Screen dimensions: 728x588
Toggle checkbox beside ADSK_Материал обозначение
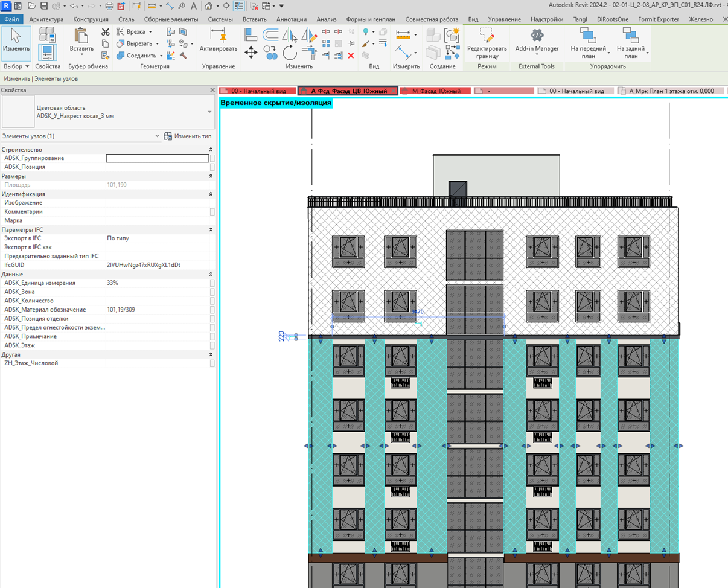coord(212,310)
